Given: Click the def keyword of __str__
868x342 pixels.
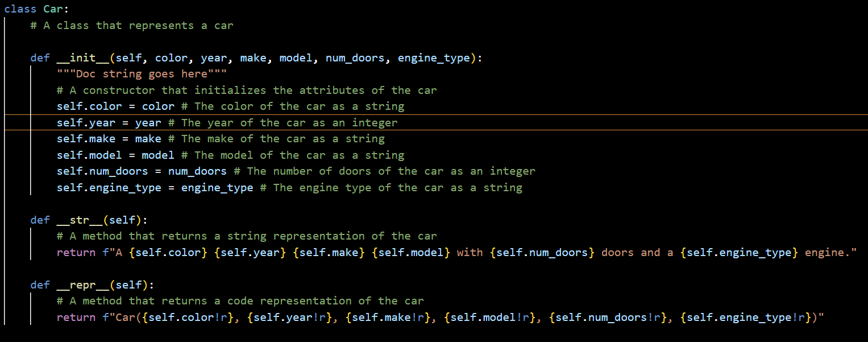Looking at the screenshot, I should pyautogui.click(x=40, y=220).
